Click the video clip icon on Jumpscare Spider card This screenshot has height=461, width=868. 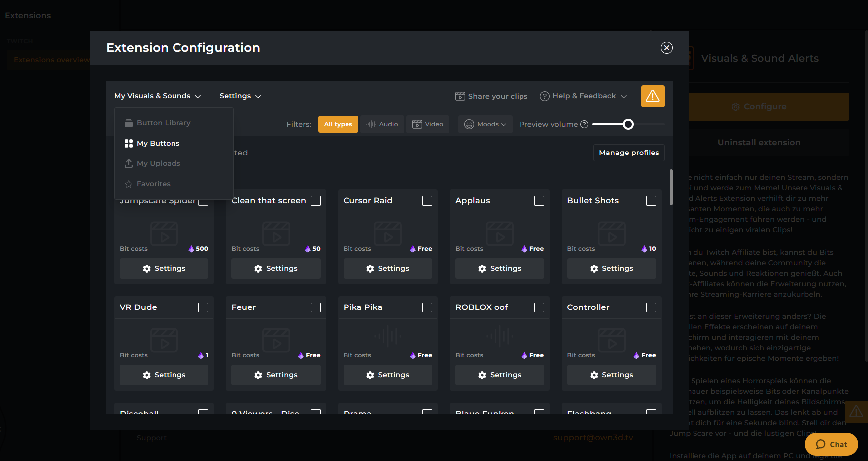pos(164,234)
